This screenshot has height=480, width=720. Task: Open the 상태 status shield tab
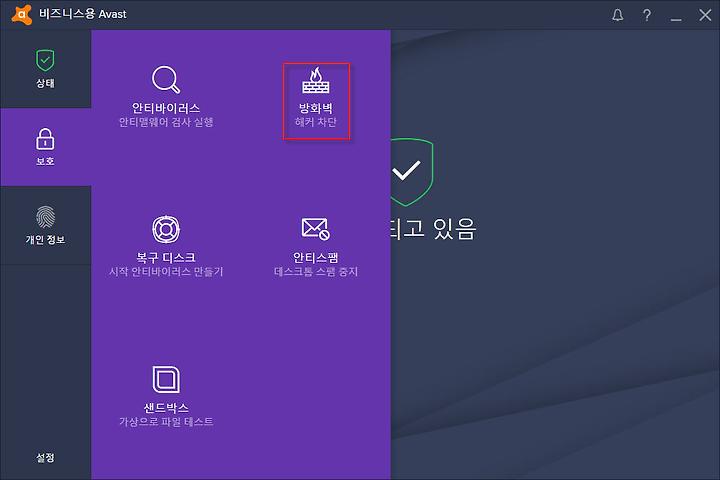[45, 69]
